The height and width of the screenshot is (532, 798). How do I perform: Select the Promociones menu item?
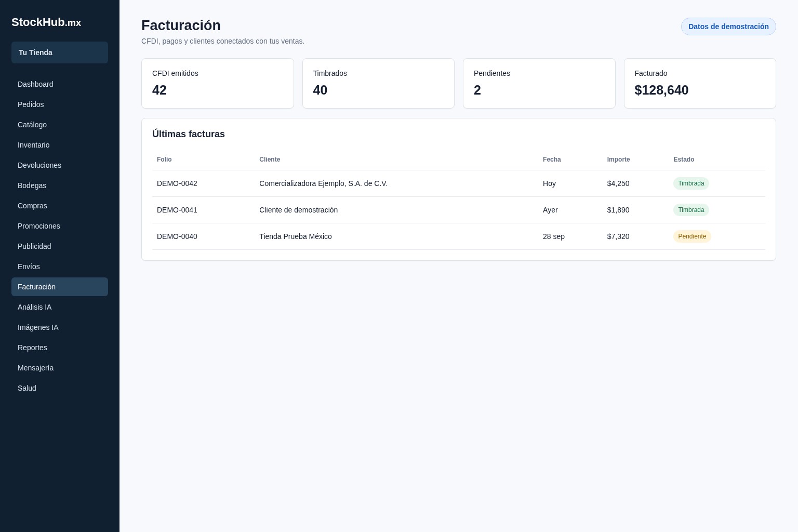[x=60, y=226]
